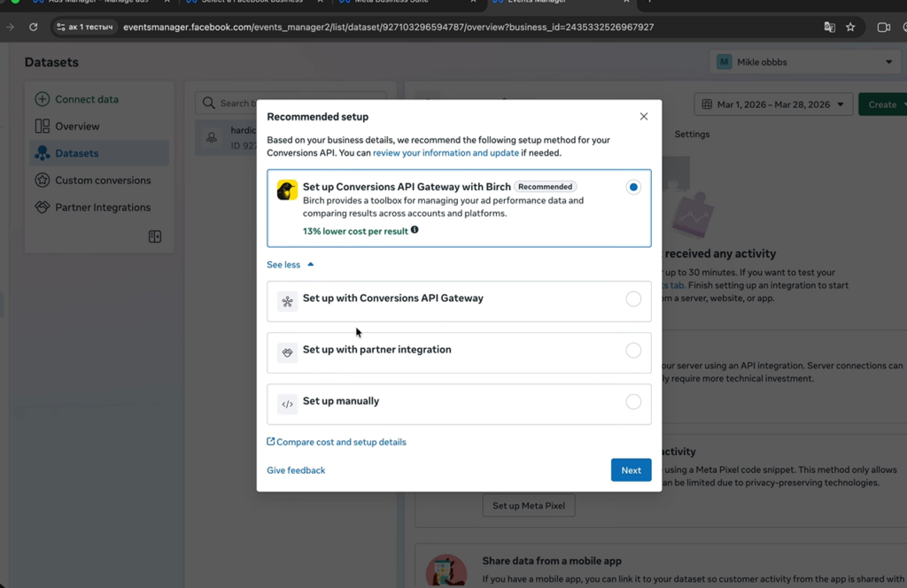The height and width of the screenshot is (588, 907).
Task: Switch to the Settings tab
Action: 692,134
